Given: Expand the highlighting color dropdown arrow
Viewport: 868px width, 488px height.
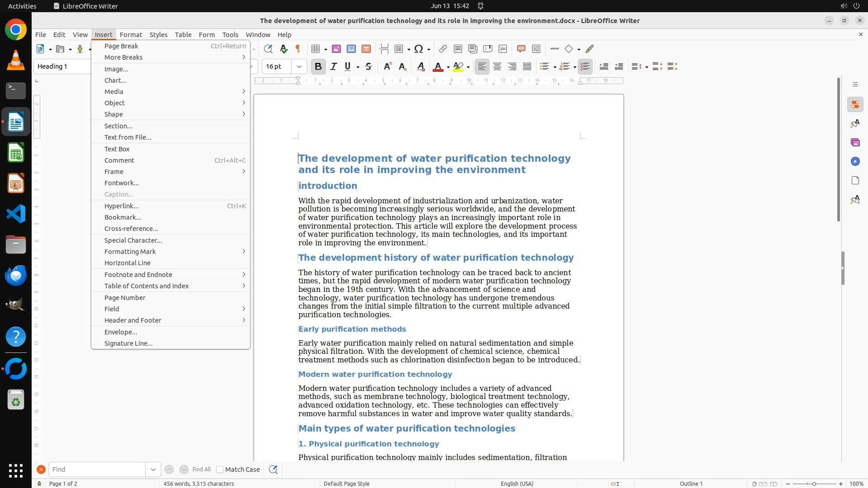Looking at the screenshot, I should tap(468, 67).
